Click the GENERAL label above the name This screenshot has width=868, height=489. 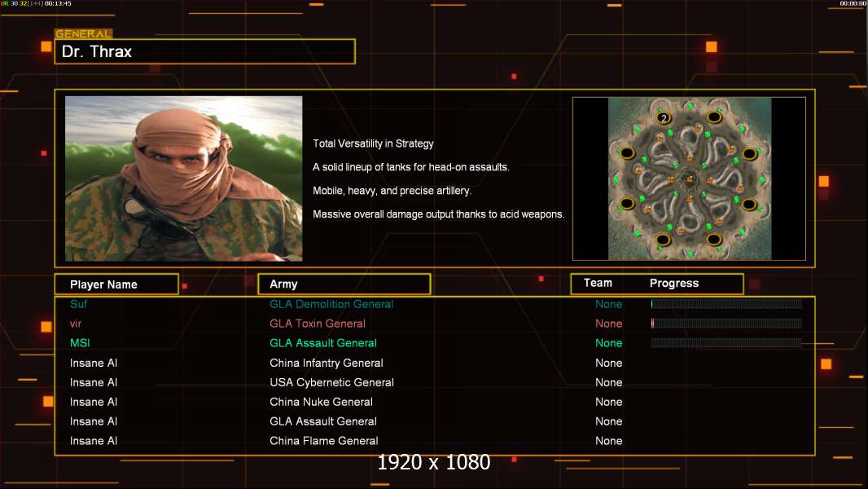tap(84, 33)
